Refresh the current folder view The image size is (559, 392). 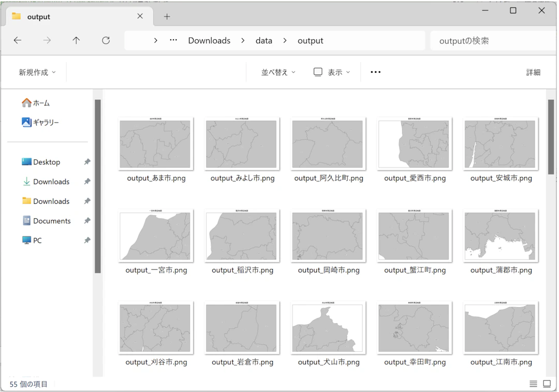(x=106, y=40)
